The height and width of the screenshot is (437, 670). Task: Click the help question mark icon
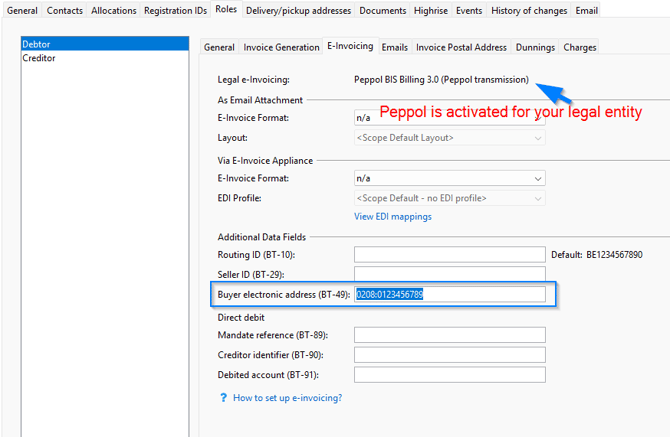coord(223,398)
